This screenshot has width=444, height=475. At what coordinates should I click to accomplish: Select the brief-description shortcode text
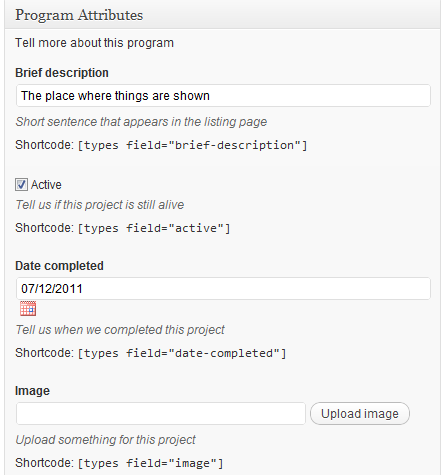click(x=192, y=145)
